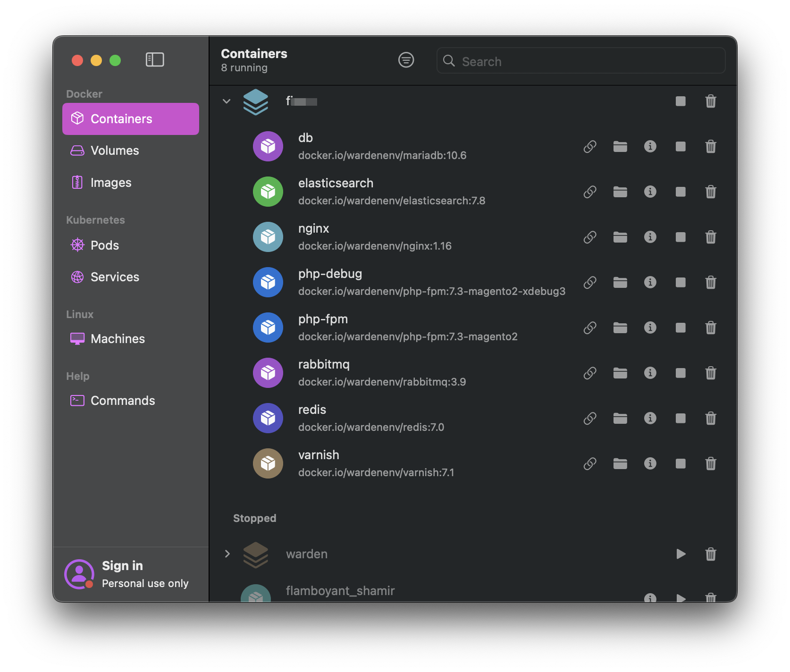Open the filter options icon beside Search

click(x=406, y=60)
